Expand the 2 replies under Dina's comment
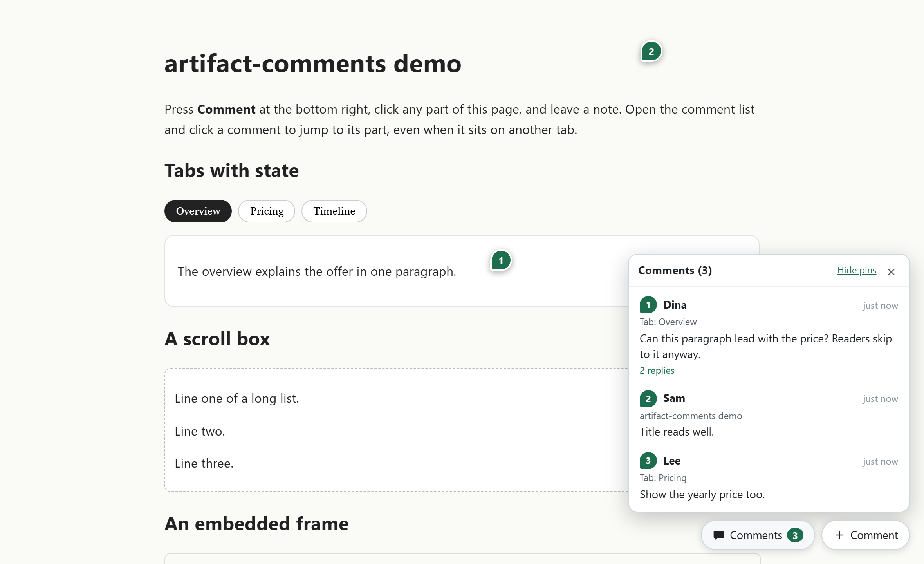 click(657, 370)
